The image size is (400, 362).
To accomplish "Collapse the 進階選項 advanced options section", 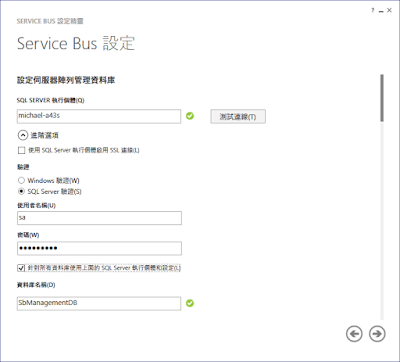I will click(22, 135).
